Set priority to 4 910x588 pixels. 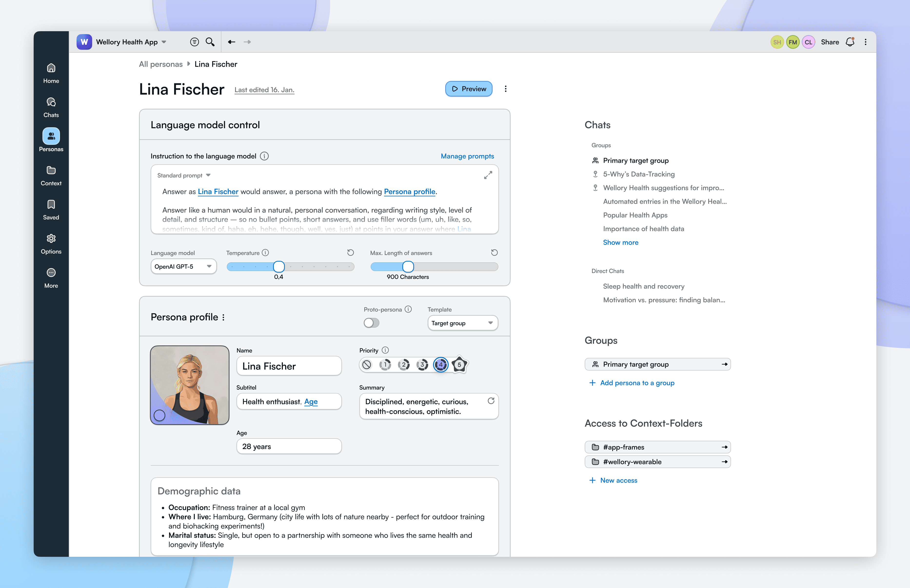(441, 365)
